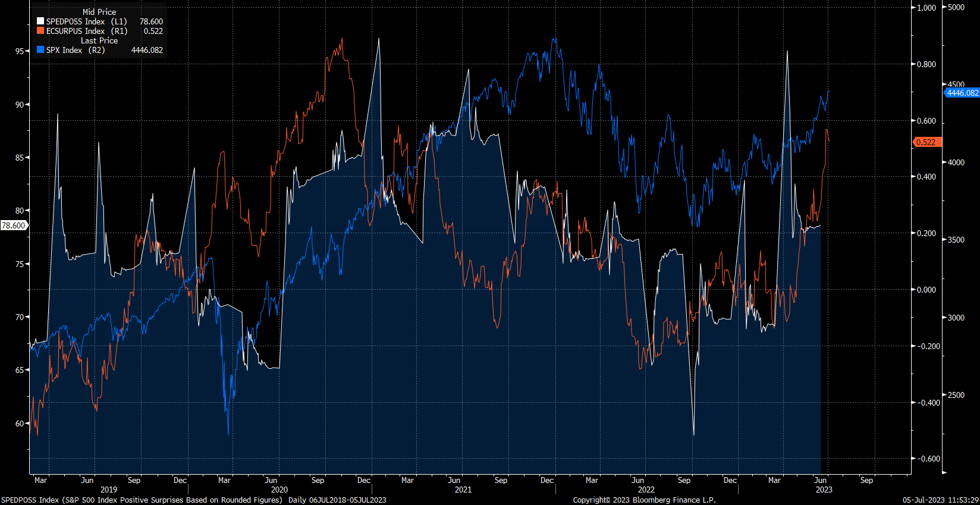980x505 pixels.
Task: Click the 0.522 value in the legend
Action: [x=153, y=31]
